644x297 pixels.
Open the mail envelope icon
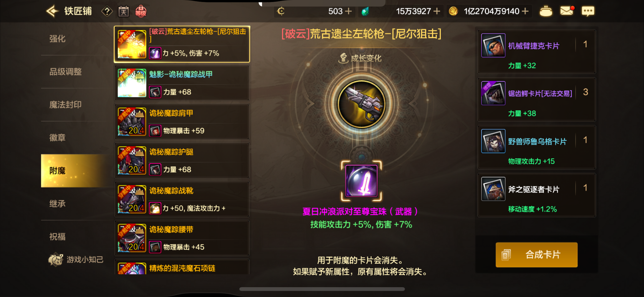[567, 11]
